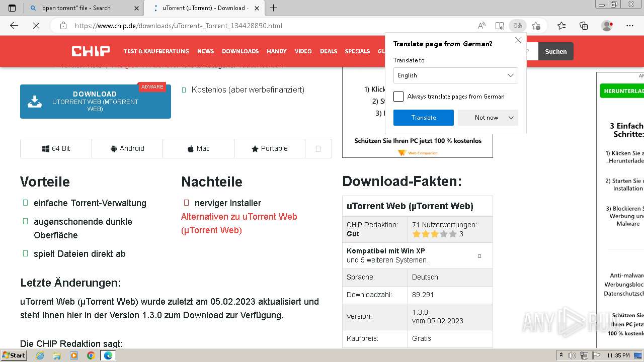Click 'Kostenlos (aber werbefinanziert)' text

pos(248,89)
